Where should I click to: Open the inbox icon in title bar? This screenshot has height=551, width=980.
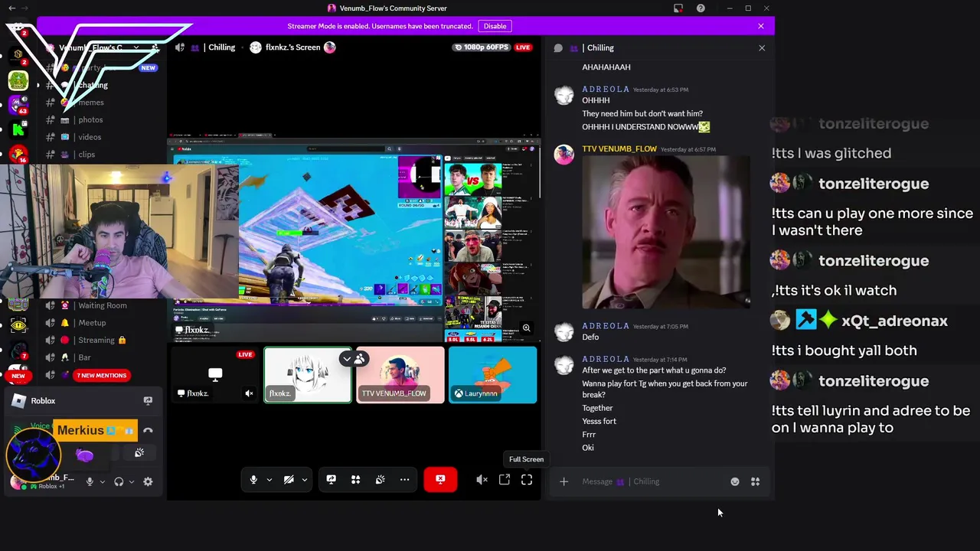click(x=678, y=8)
